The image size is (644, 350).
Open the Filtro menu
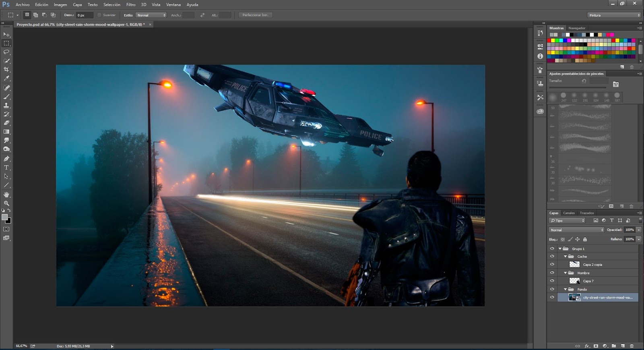click(131, 5)
